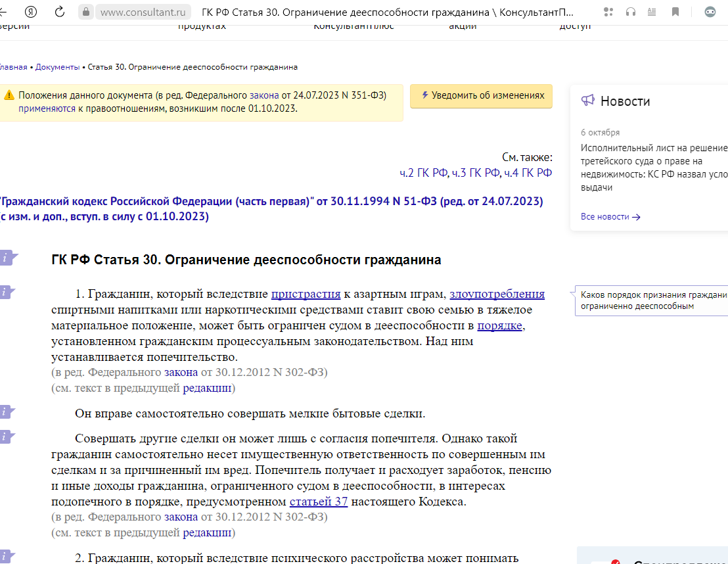Open browser extensions icon near bookmark
Screen dimensions: 728x564
click(x=608, y=12)
